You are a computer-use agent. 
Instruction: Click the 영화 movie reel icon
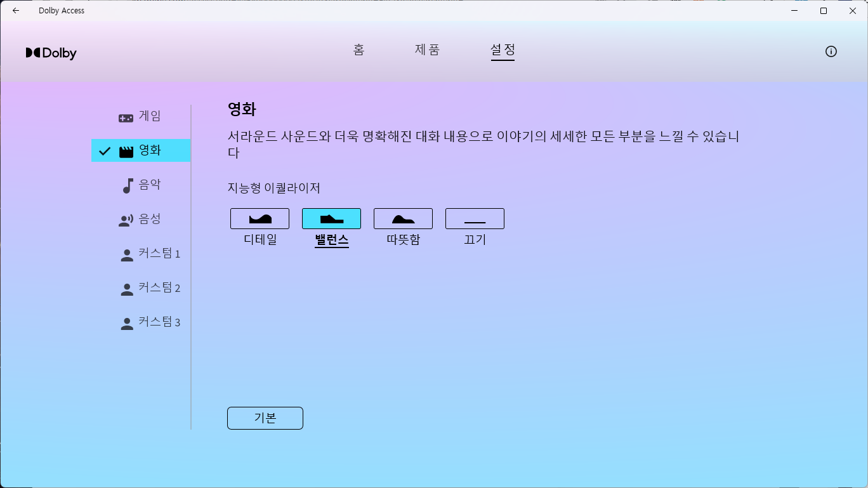(x=127, y=150)
